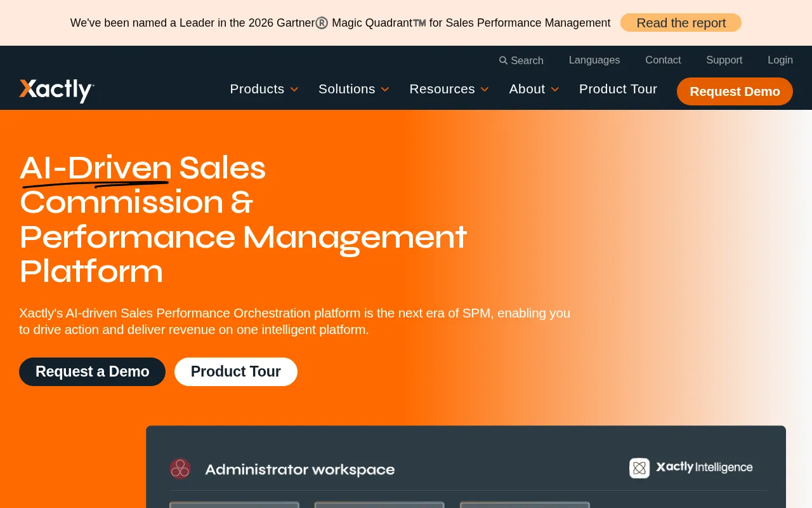This screenshot has width=812, height=508.
Task: Click the Xactly Intelligence label text
Action: tap(704, 467)
